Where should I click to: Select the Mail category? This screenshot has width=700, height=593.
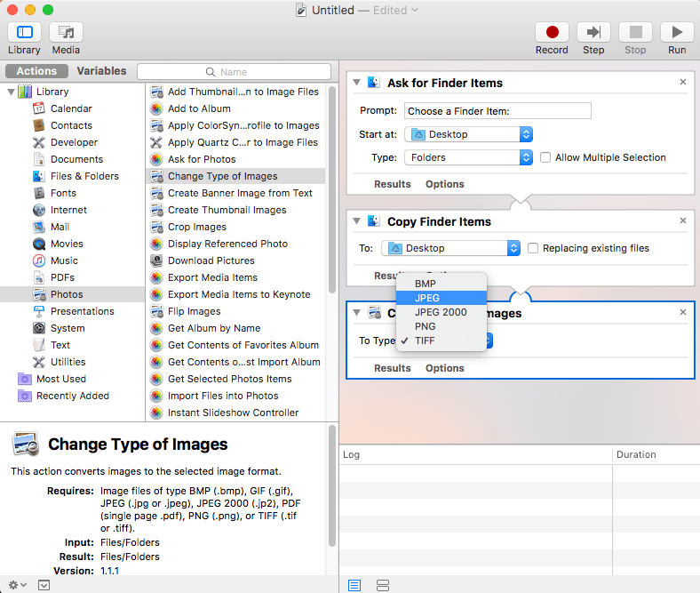click(60, 227)
